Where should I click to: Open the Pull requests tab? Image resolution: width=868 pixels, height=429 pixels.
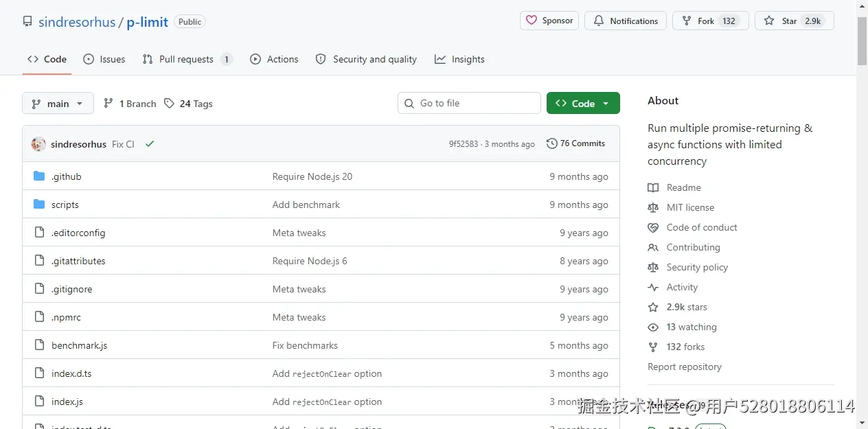tap(187, 59)
